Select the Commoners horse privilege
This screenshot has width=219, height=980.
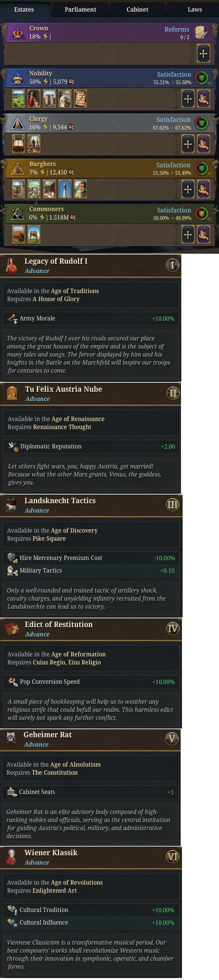tap(34, 234)
